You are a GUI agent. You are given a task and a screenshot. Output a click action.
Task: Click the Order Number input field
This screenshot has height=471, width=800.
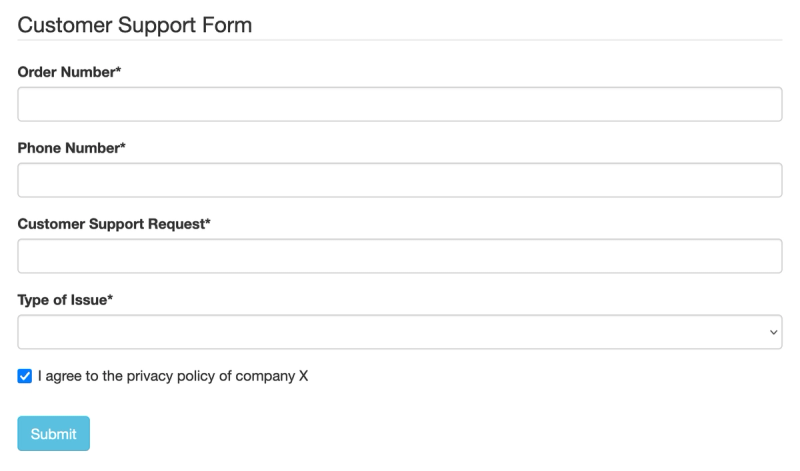tap(399, 104)
